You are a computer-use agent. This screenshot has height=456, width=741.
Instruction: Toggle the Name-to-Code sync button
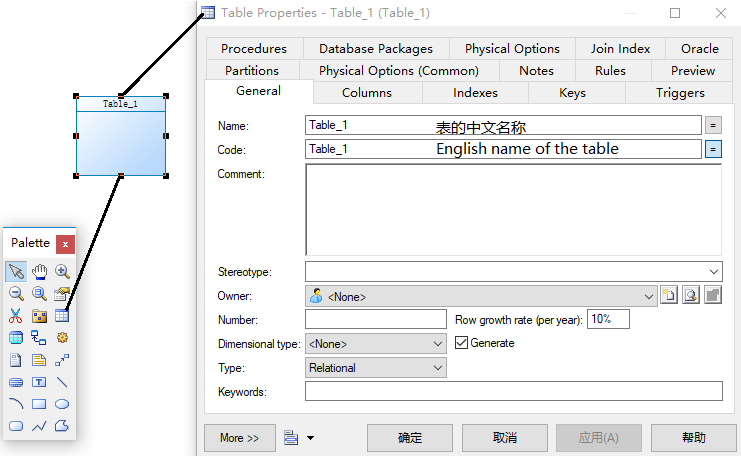(x=713, y=125)
